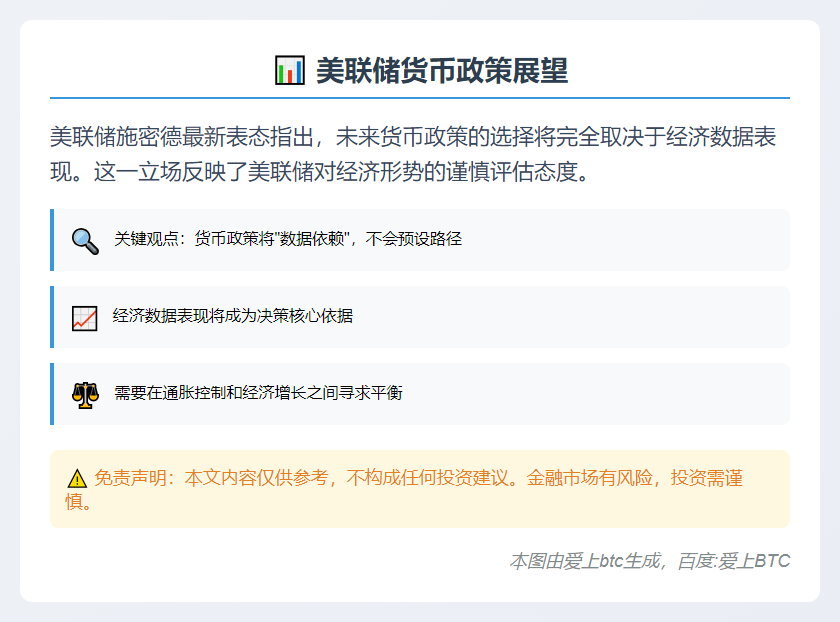Click the magnifying glass icon
The image size is (840, 622).
pyautogui.click(x=85, y=240)
